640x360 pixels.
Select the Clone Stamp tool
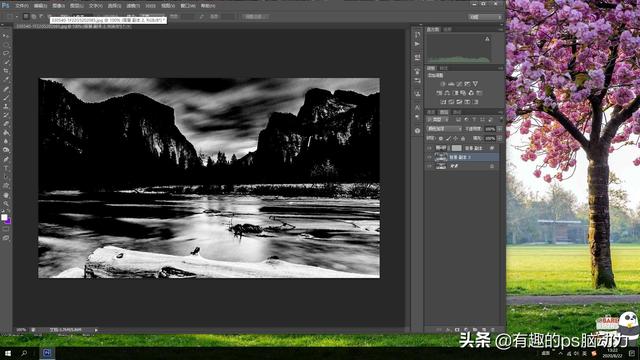pyautogui.click(x=6, y=106)
